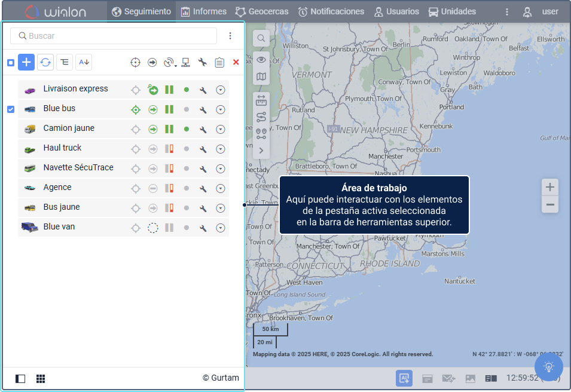Open wrench properties for Haul truck
Image resolution: width=571 pixels, height=392 pixels.
click(203, 149)
